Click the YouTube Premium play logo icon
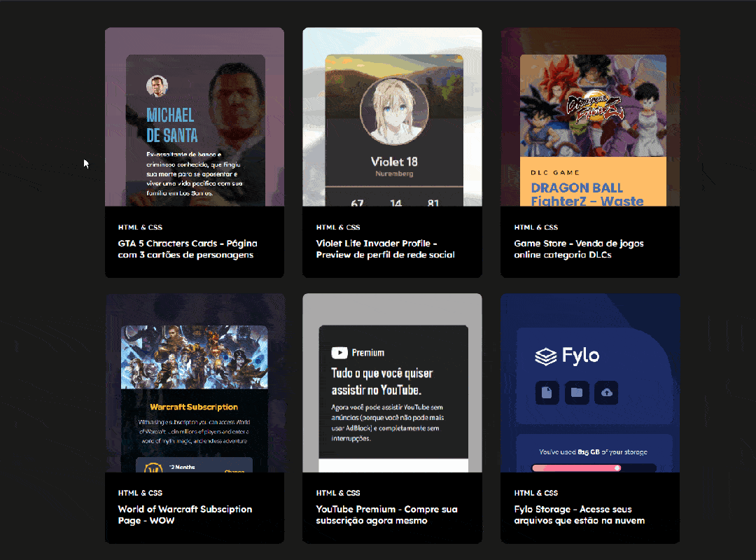Image resolution: width=756 pixels, height=560 pixels. pyautogui.click(x=339, y=353)
